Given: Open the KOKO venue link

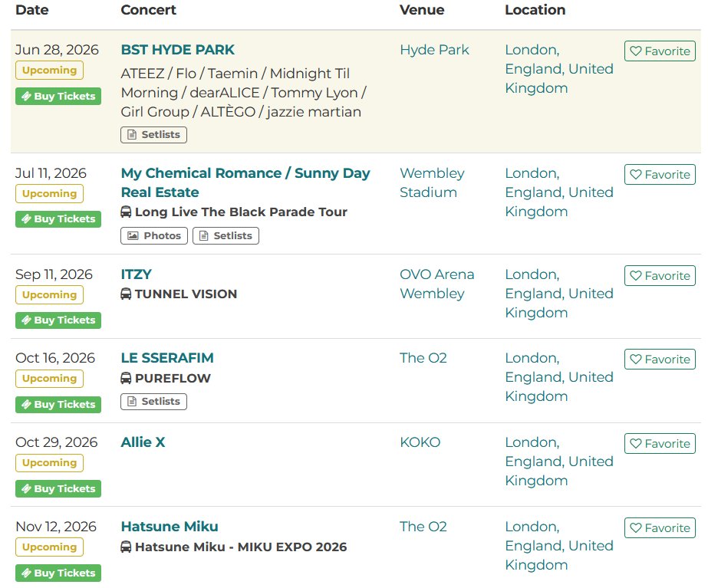Looking at the screenshot, I should click(x=420, y=442).
